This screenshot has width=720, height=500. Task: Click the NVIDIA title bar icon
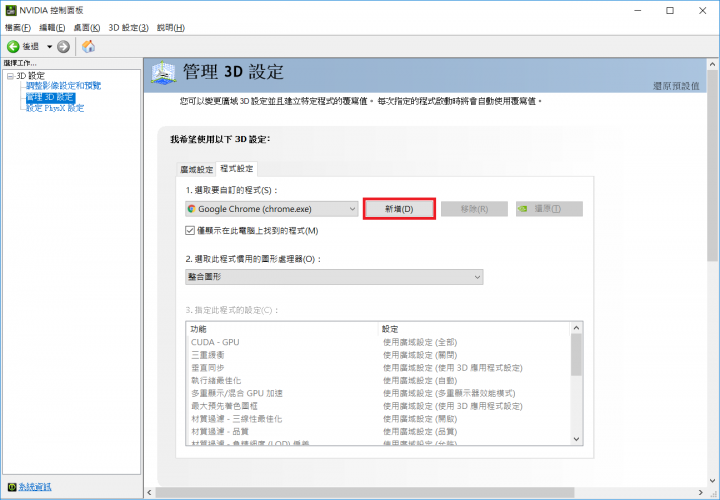(x=11, y=10)
